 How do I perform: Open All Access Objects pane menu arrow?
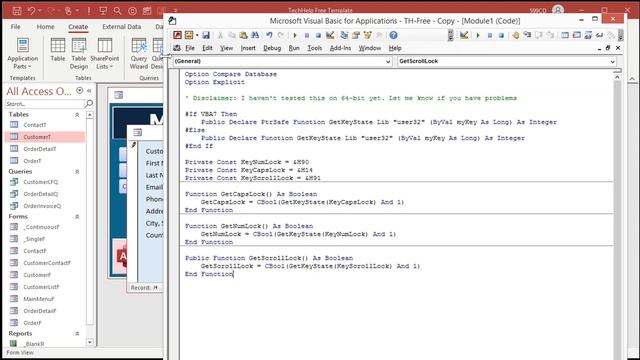coord(80,91)
